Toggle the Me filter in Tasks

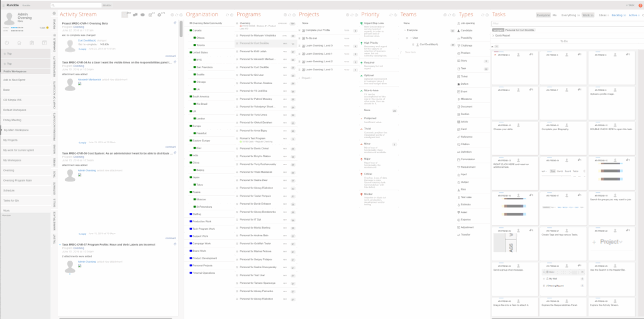555,15
